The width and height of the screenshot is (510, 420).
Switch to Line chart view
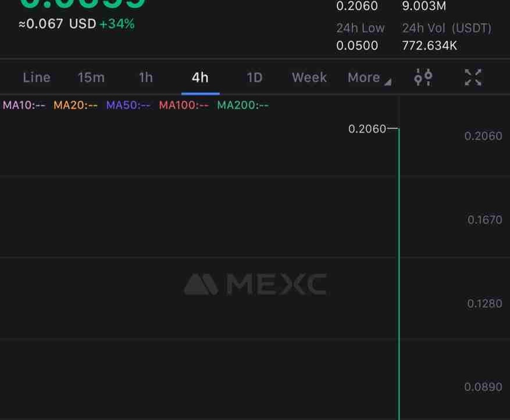[x=37, y=78]
